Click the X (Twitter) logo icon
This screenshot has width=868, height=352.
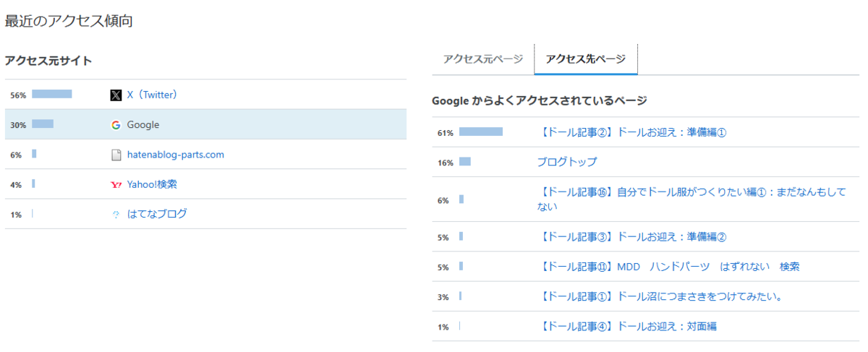pyautogui.click(x=116, y=95)
